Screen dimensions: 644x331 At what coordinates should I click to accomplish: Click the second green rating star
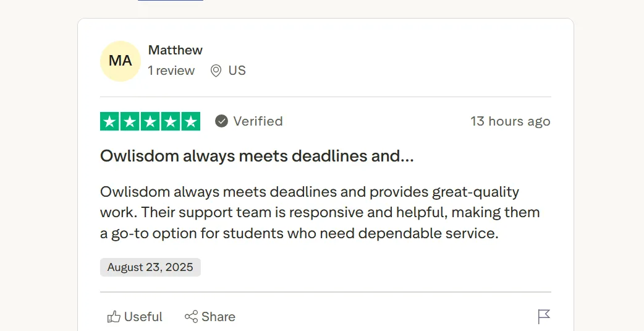coord(130,121)
